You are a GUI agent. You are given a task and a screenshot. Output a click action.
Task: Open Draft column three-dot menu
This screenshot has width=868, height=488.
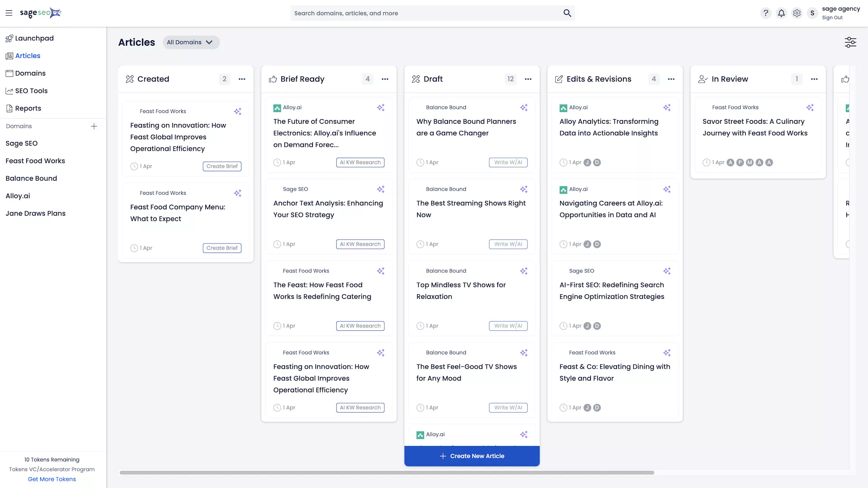528,79
